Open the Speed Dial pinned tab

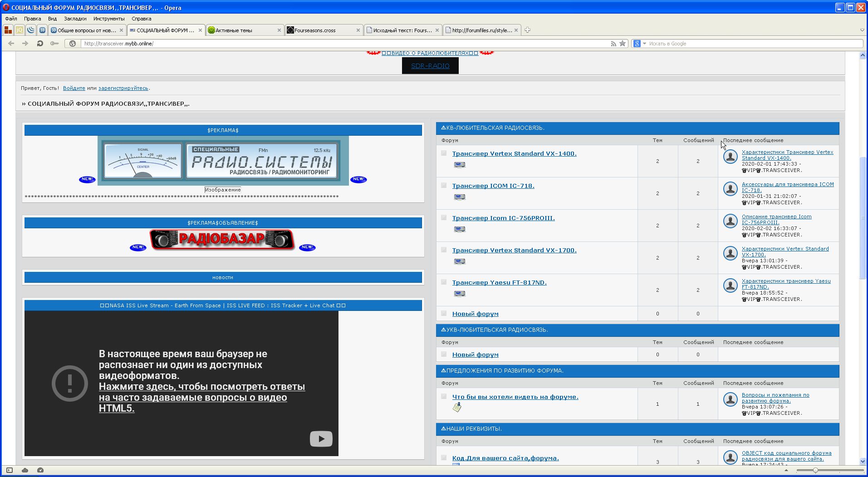pyautogui.click(x=8, y=30)
